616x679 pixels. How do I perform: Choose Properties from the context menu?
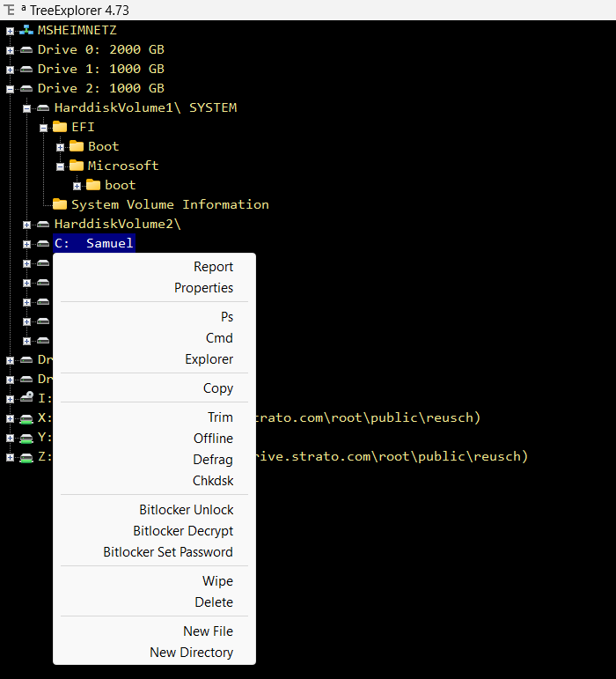[x=203, y=288]
